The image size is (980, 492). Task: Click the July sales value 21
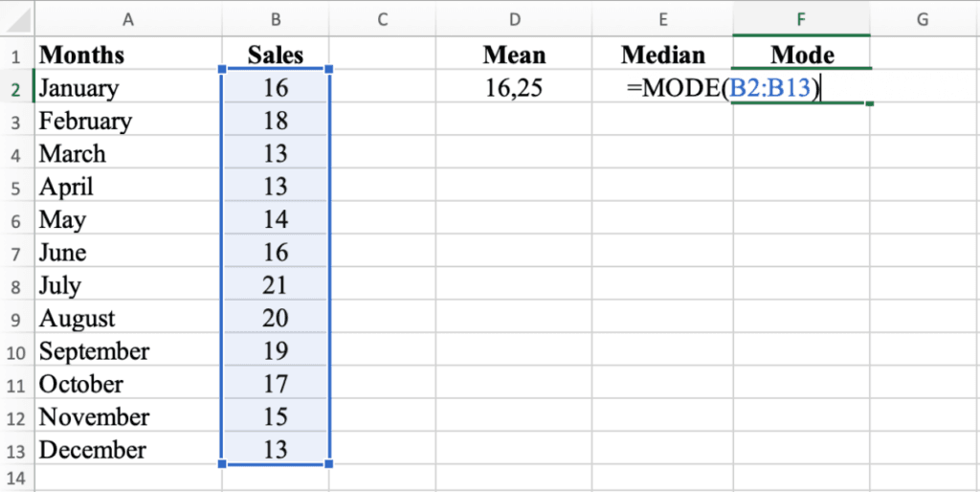(x=276, y=285)
